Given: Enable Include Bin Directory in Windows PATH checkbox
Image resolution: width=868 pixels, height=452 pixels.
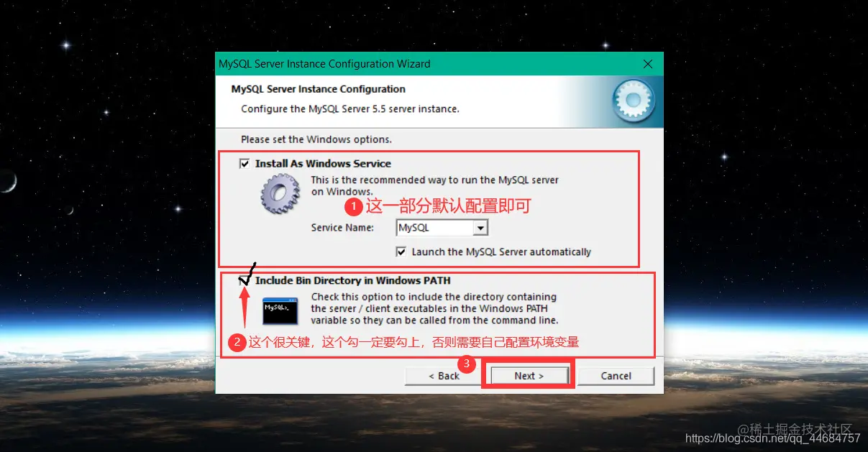Looking at the screenshot, I should (x=244, y=281).
